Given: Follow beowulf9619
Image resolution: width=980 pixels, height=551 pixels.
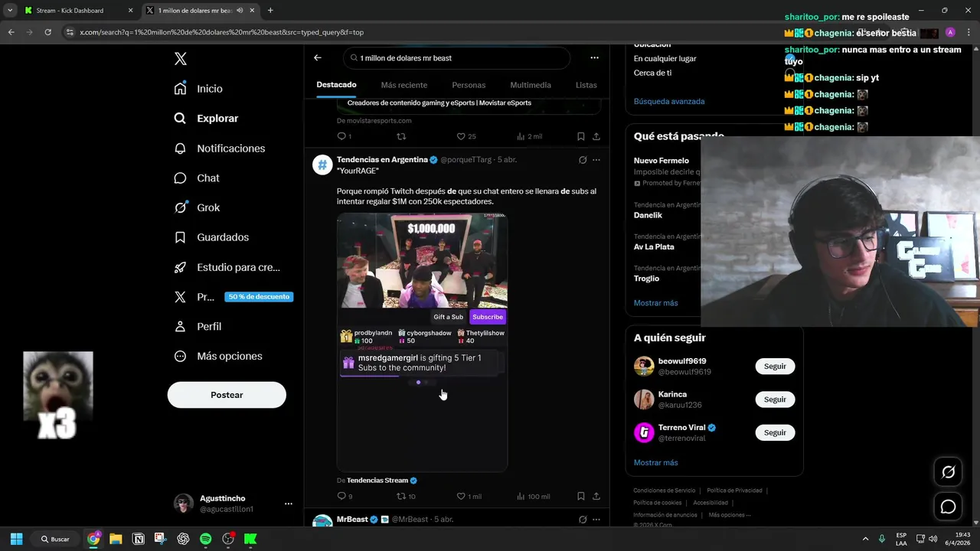Looking at the screenshot, I should click(775, 366).
